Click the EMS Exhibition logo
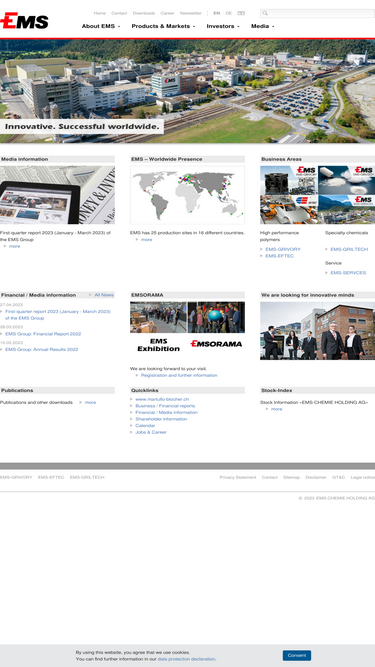Screen dimensions: 375x667 click(159, 345)
